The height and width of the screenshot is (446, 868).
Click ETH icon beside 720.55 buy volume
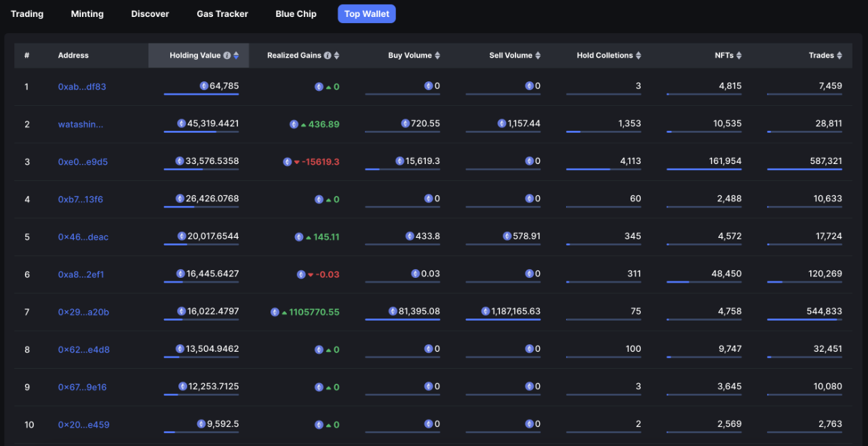tap(406, 123)
